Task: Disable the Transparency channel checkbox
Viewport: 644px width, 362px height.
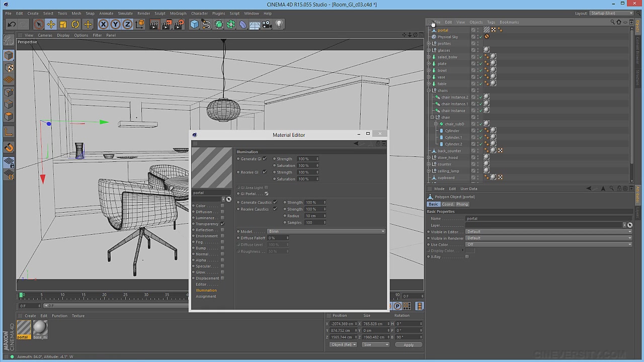Action: point(222,224)
